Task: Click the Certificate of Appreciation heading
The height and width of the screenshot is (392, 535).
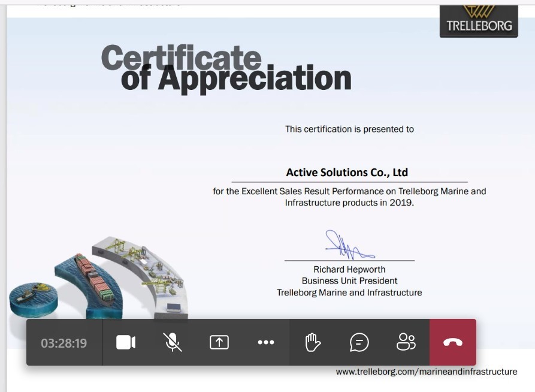Action: click(226, 68)
